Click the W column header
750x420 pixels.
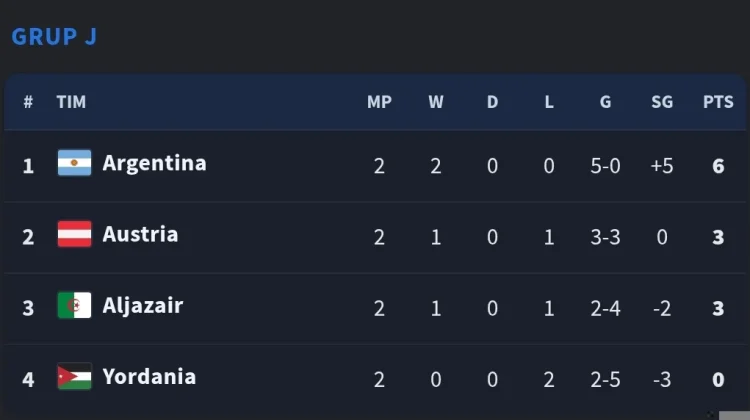(436, 102)
